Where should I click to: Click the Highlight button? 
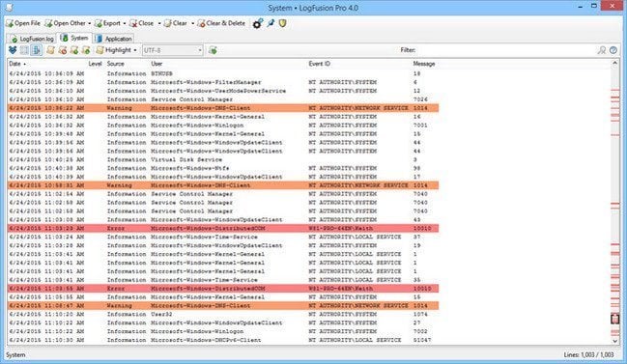pyautogui.click(x=114, y=50)
